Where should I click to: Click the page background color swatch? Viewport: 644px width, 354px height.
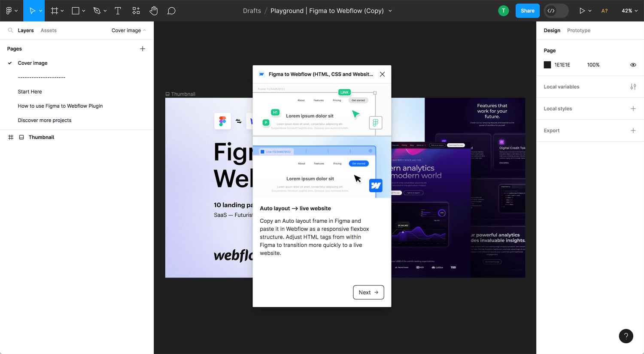click(547, 65)
